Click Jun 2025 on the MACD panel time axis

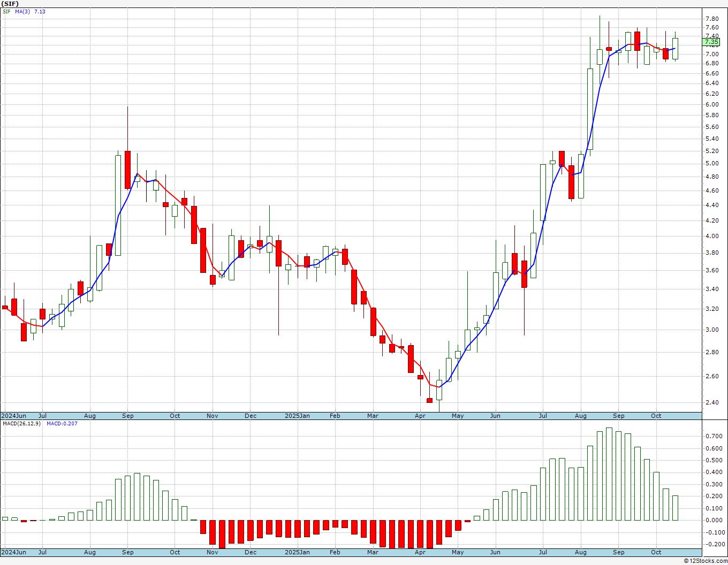[496, 552]
